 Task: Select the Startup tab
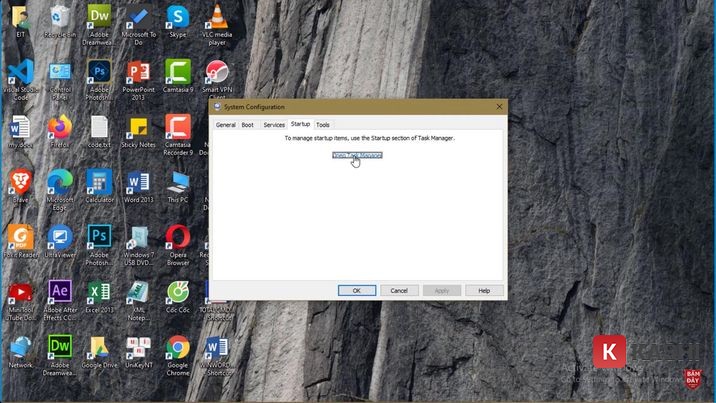(300, 124)
